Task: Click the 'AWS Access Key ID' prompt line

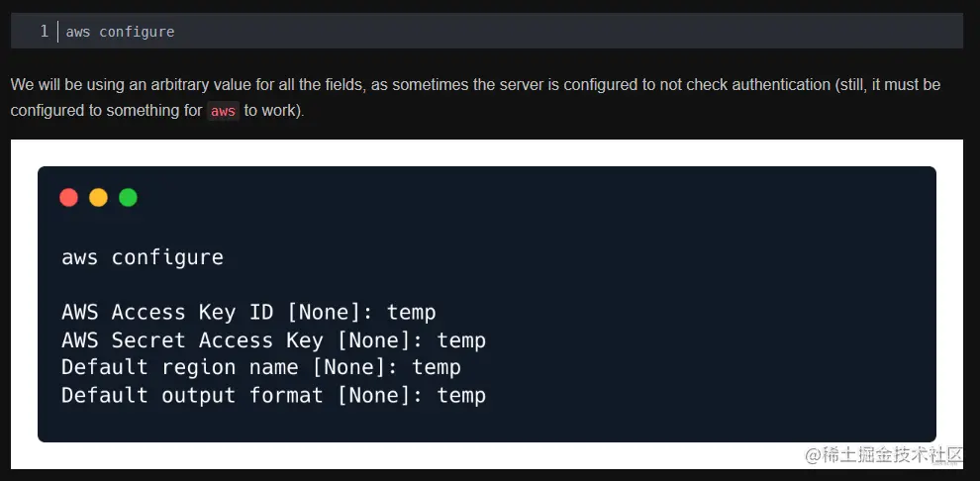Action: coord(248,312)
